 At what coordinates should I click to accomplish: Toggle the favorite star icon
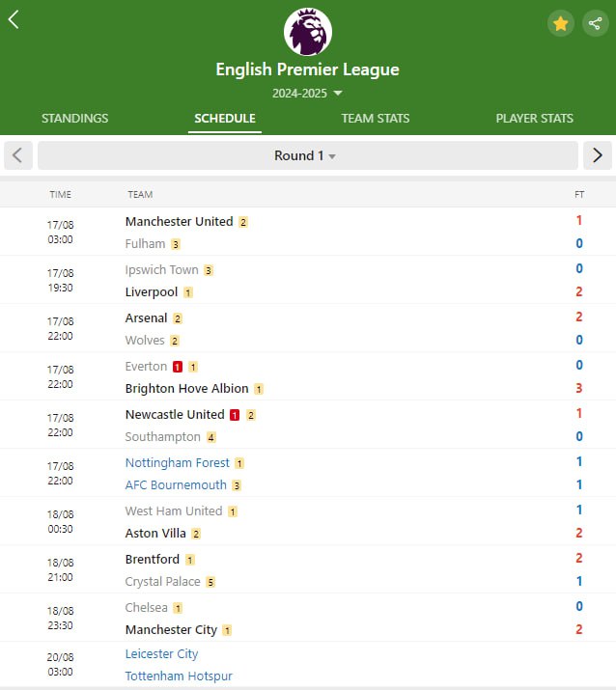pyautogui.click(x=560, y=23)
